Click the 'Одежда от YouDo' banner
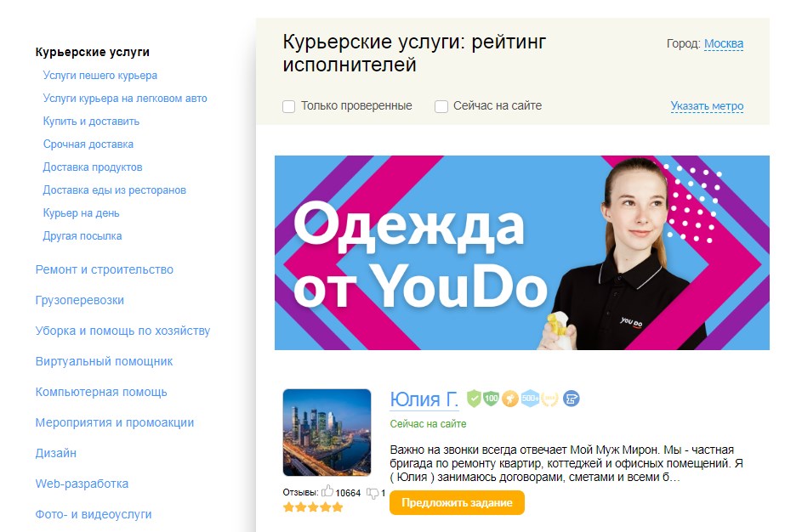Image resolution: width=802 pixels, height=532 pixels. coord(521,253)
